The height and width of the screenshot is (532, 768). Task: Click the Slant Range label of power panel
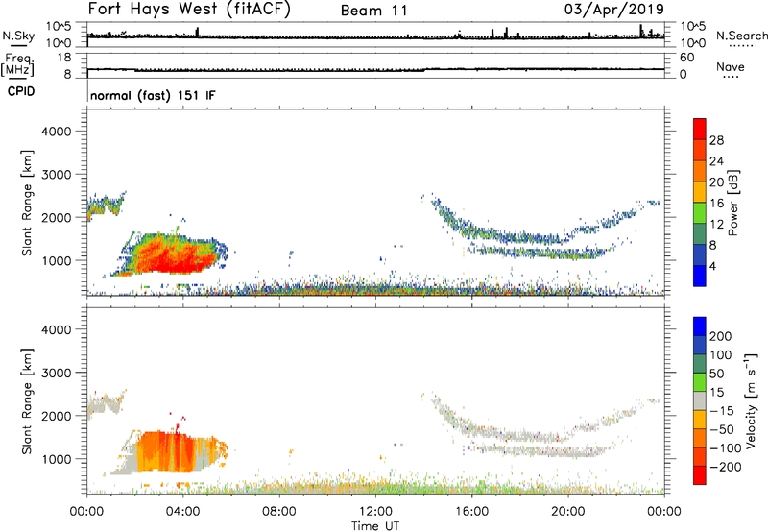point(27,203)
